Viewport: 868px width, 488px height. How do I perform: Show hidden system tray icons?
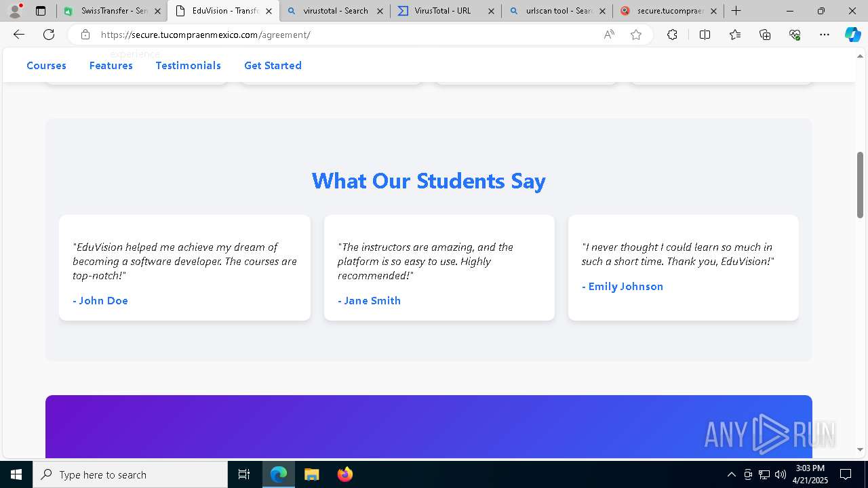[731, 474]
